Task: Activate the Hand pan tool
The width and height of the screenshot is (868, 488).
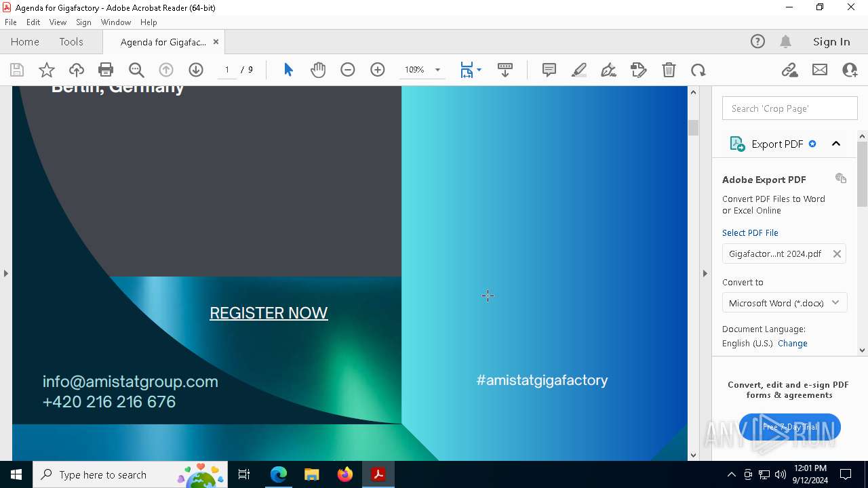Action: [x=318, y=70]
